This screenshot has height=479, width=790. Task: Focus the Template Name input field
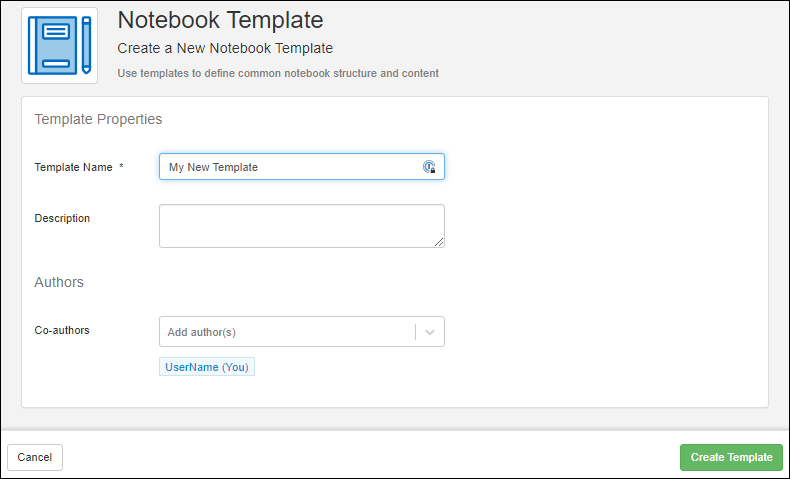point(290,167)
